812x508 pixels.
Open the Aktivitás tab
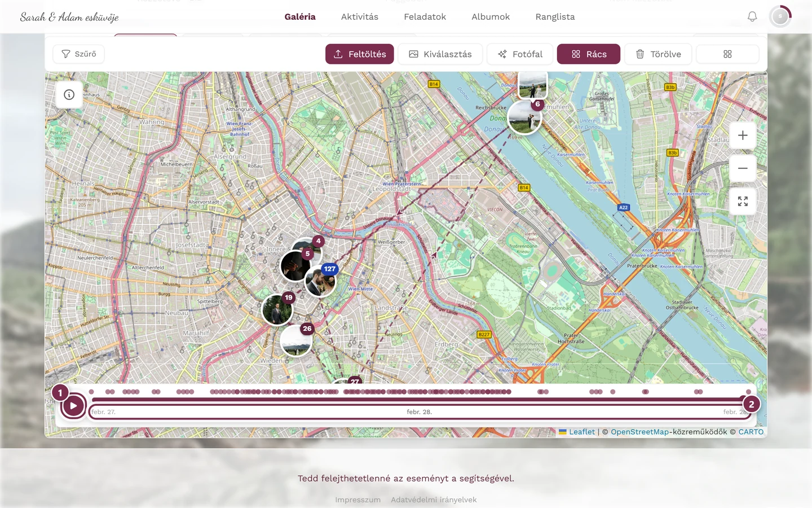360,17
